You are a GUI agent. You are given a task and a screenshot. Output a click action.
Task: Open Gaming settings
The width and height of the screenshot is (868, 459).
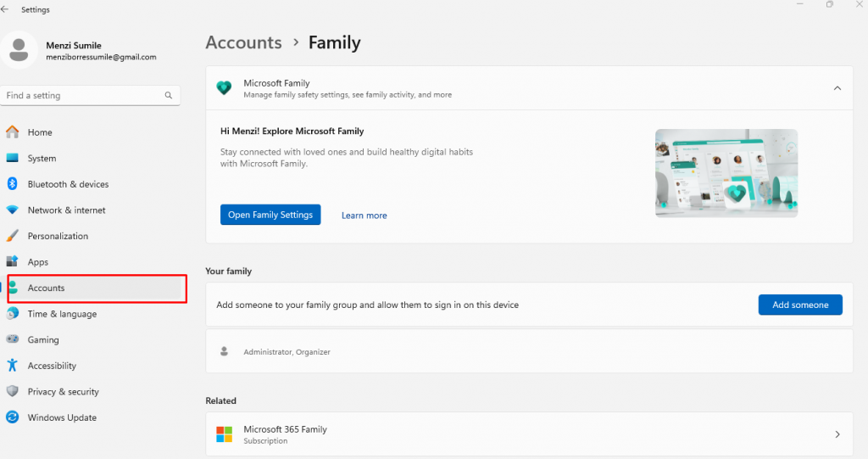pyautogui.click(x=43, y=340)
